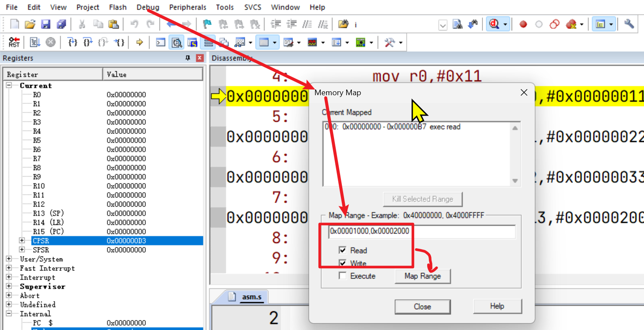Image resolution: width=644 pixels, height=330 pixels.
Task: Click the Analysis Windows toolbar icon
Action: coord(312,42)
